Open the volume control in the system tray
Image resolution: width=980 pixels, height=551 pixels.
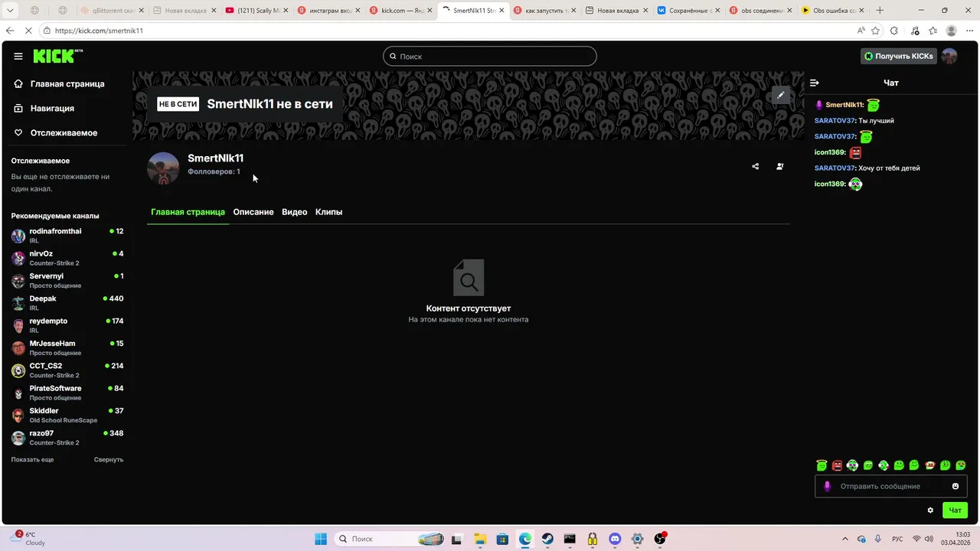pos(929,539)
